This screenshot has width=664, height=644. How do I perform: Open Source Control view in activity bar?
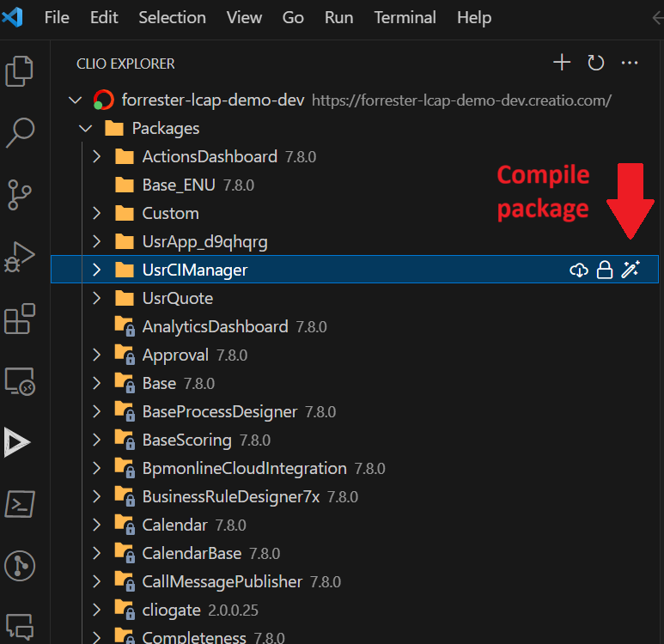[20, 195]
